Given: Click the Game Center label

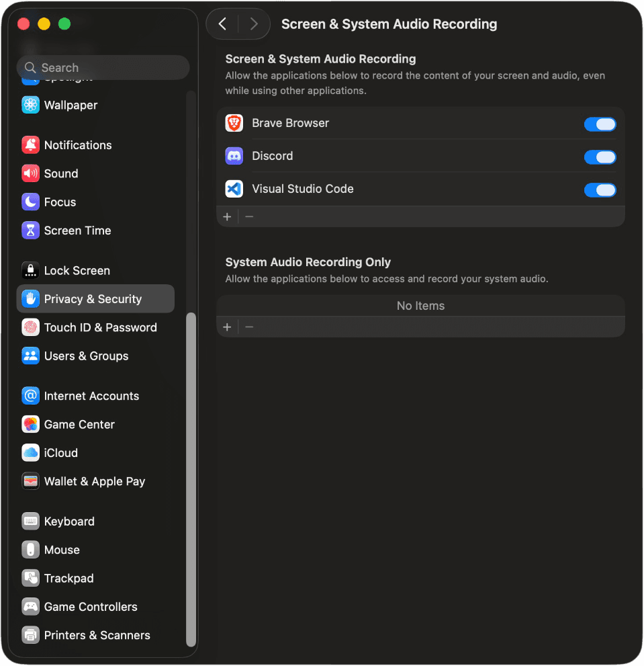Looking at the screenshot, I should 79,424.
